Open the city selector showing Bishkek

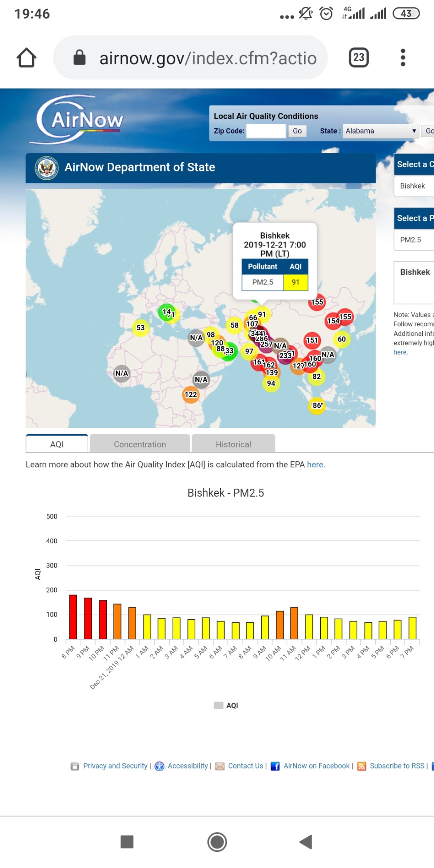(414, 186)
